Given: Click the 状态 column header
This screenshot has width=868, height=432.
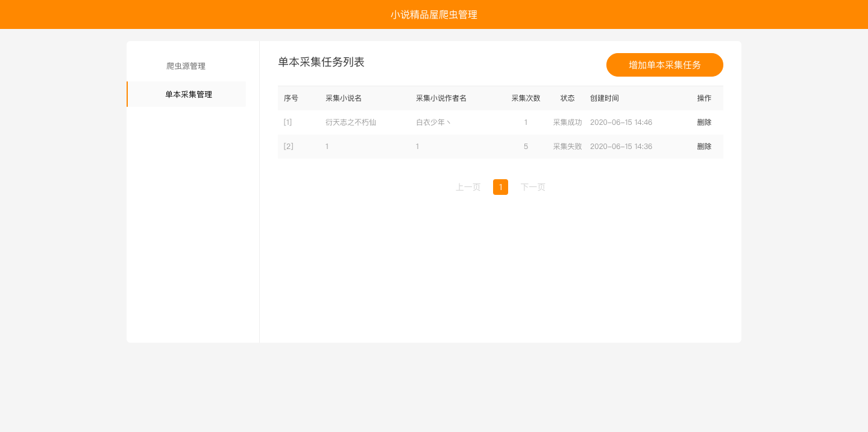Looking at the screenshot, I should click(x=567, y=98).
